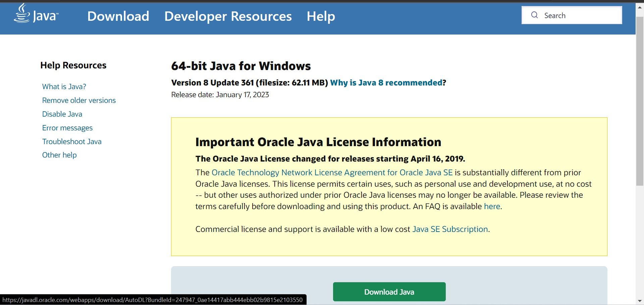
Task: Open the FAQ via the here link
Action: point(492,206)
